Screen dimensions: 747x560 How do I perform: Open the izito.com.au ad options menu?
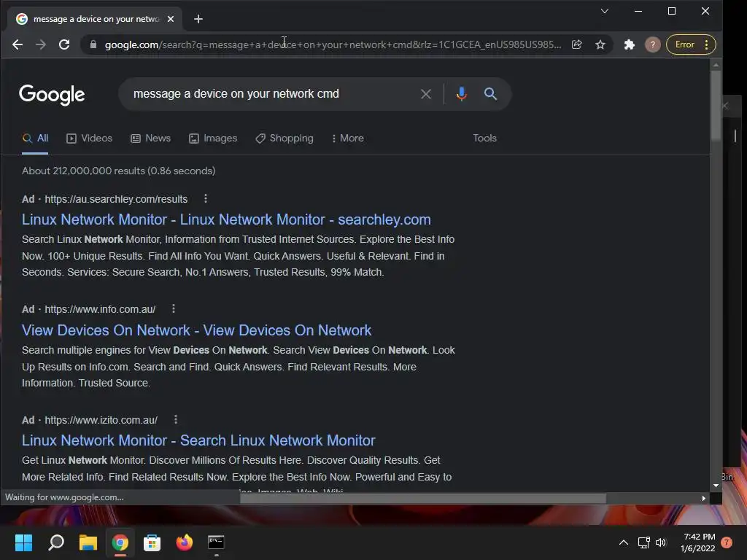click(x=176, y=419)
